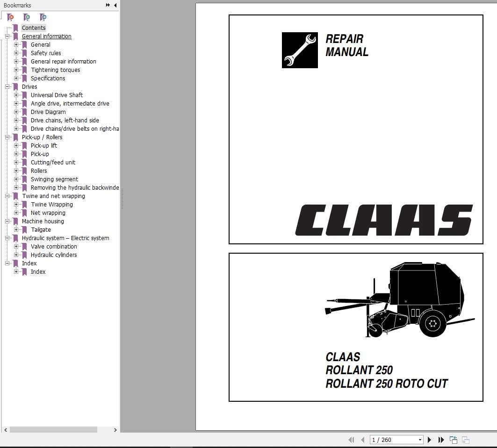Screen dimensions: 497x448
Task: Select the Hydraulic cylinders bookmark
Action: (x=54, y=255)
